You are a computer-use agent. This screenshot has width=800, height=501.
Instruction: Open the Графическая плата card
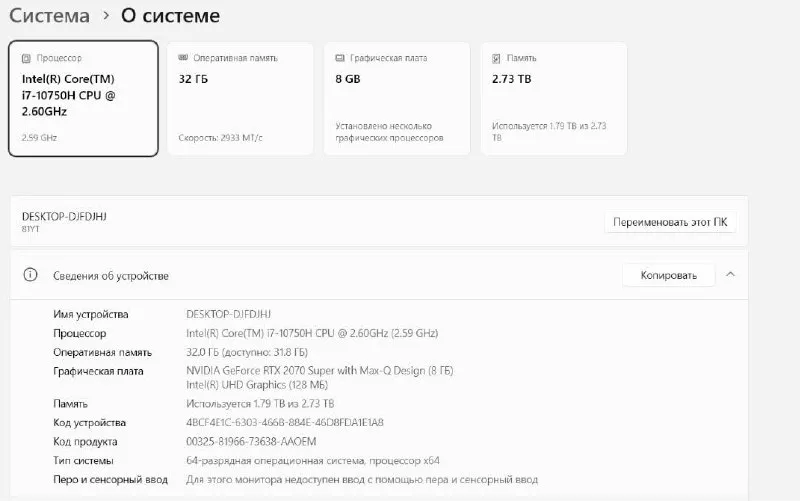(396, 98)
